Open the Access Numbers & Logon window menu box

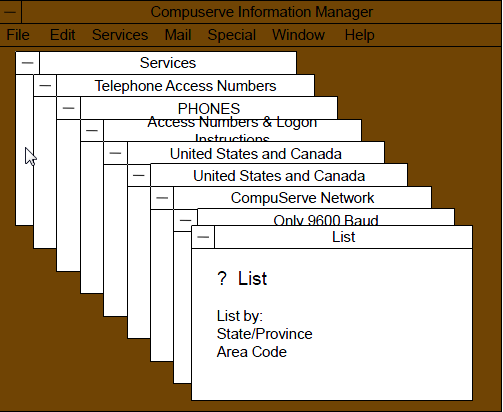[x=92, y=130]
